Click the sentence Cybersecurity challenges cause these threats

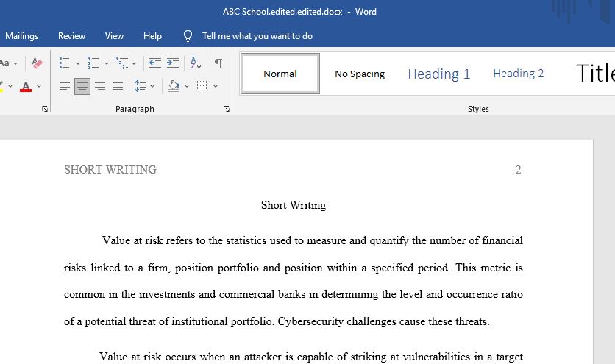(383, 321)
